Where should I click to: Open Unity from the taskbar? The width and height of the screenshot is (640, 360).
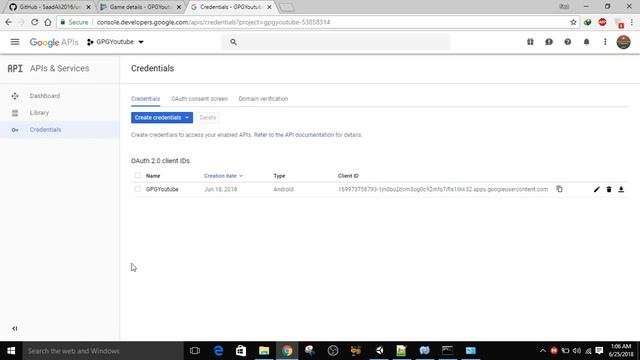pos(379,350)
